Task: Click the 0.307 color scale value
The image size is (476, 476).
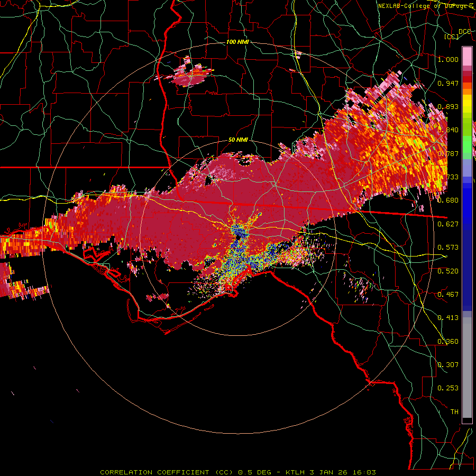Action: click(x=448, y=365)
